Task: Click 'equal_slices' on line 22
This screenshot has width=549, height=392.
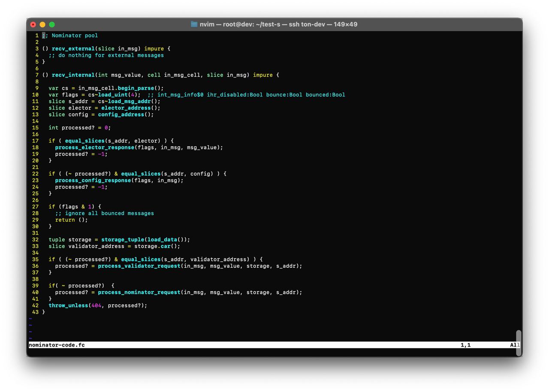Action: (x=141, y=174)
